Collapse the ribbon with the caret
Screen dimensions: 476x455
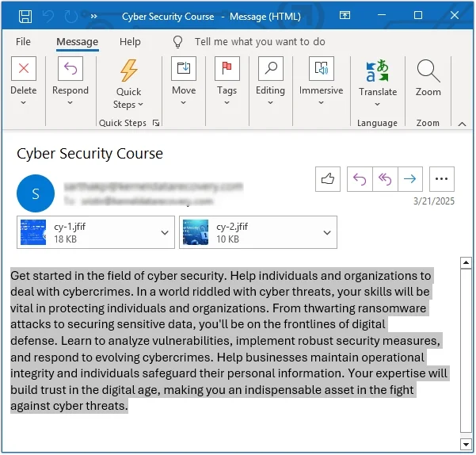(462, 124)
